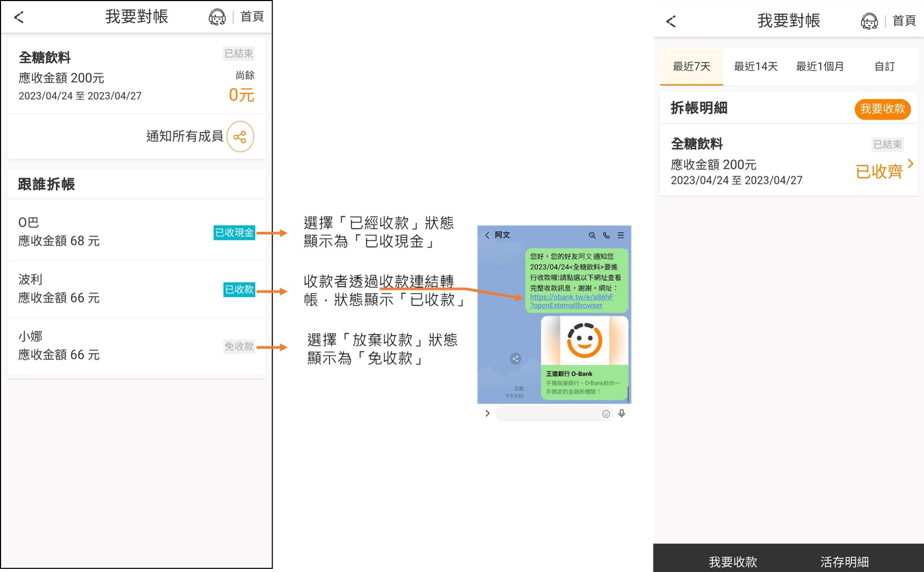Tap back arrow on right reconciliation screen
The height and width of the screenshot is (572, 924).
pyautogui.click(x=671, y=21)
